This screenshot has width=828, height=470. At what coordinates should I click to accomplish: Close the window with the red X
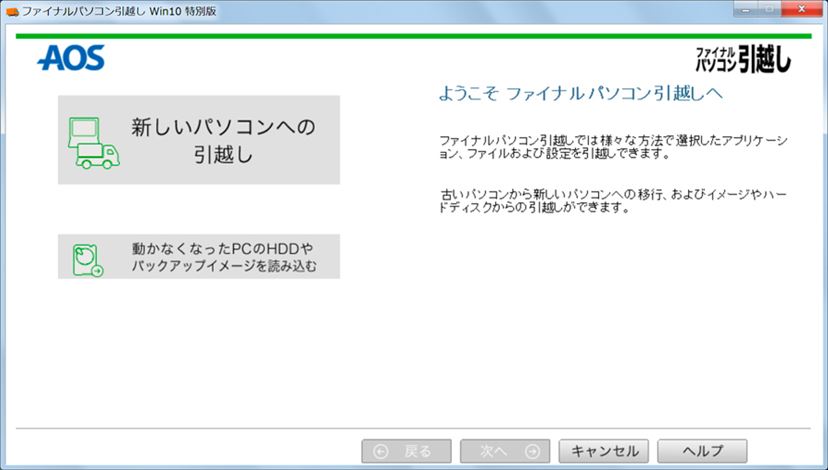(801, 8)
